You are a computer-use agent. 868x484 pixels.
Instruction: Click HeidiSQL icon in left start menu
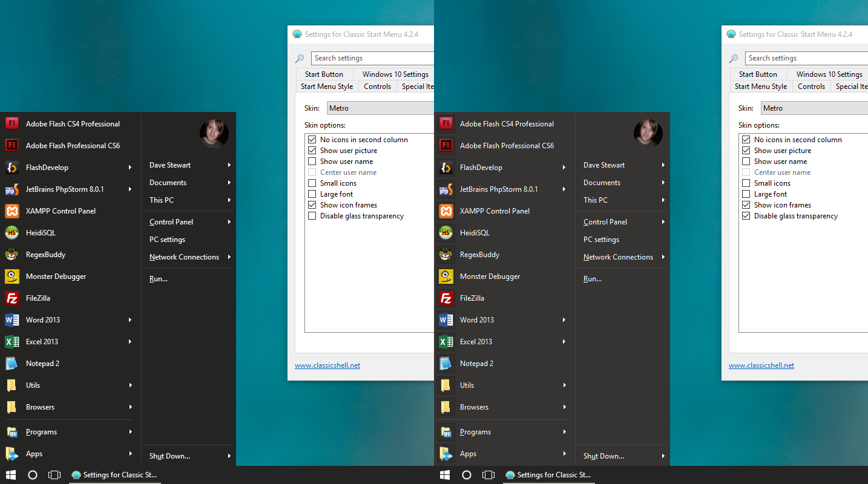12,233
